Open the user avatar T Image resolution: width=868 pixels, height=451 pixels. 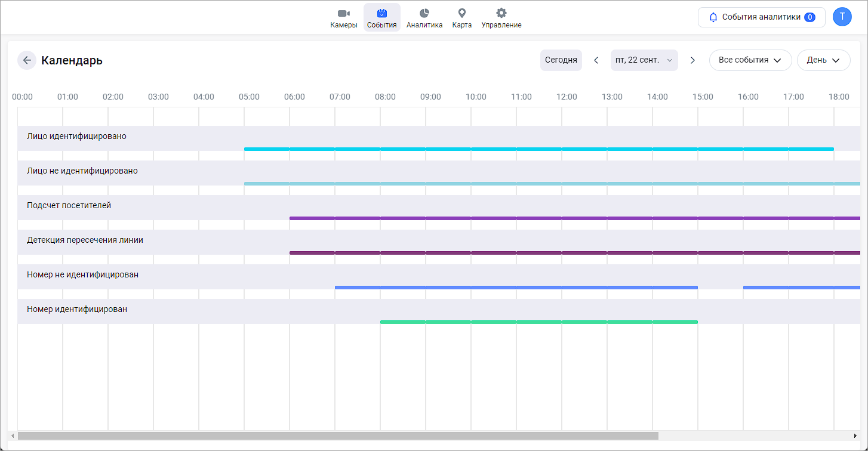[842, 17]
